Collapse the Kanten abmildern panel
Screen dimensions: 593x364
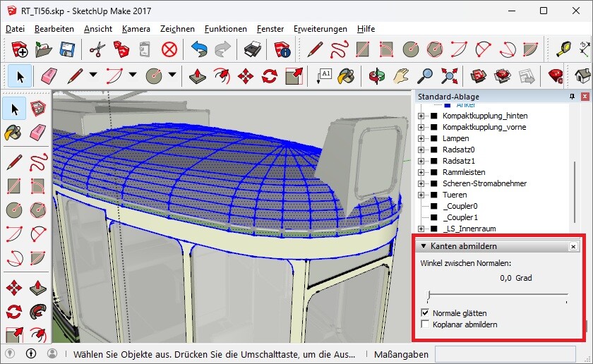(423, 246)
